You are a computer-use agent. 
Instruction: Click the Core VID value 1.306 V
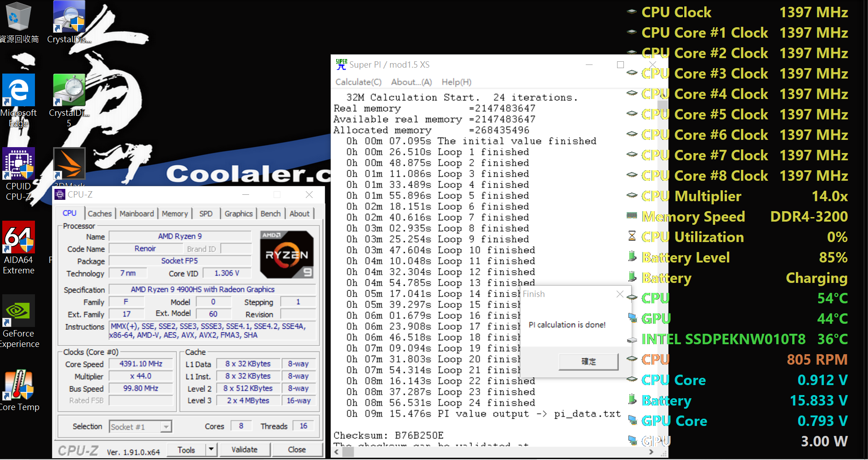[x=227, y=273]
